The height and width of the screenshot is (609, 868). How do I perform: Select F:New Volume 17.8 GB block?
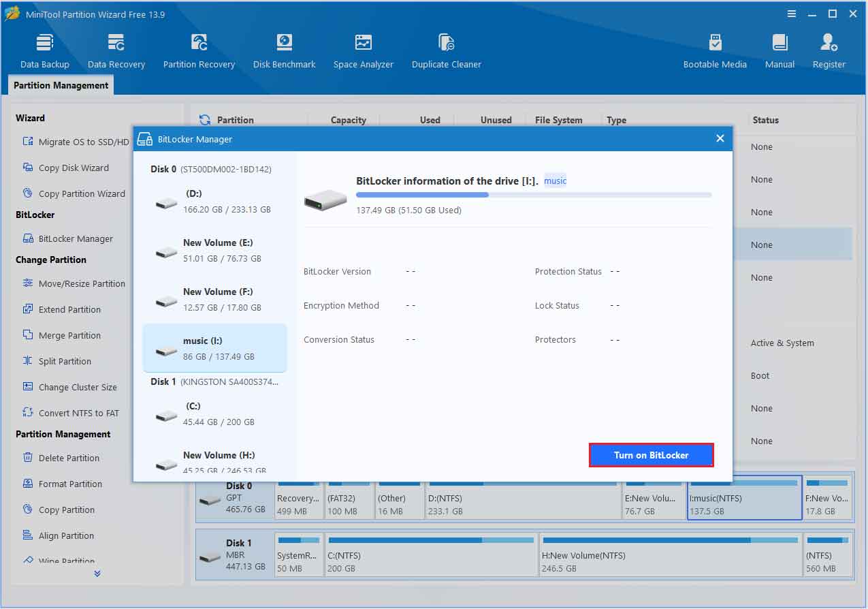point(828,498)
